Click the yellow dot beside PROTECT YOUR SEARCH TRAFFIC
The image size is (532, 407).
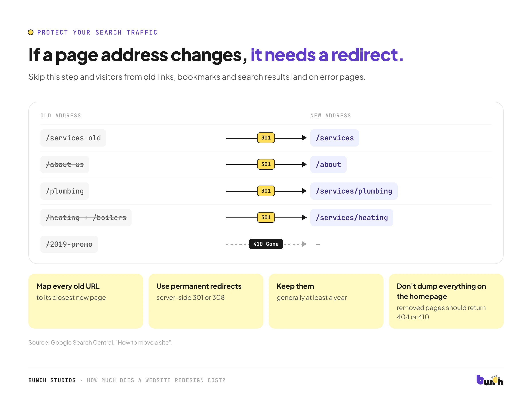(31, 32)
